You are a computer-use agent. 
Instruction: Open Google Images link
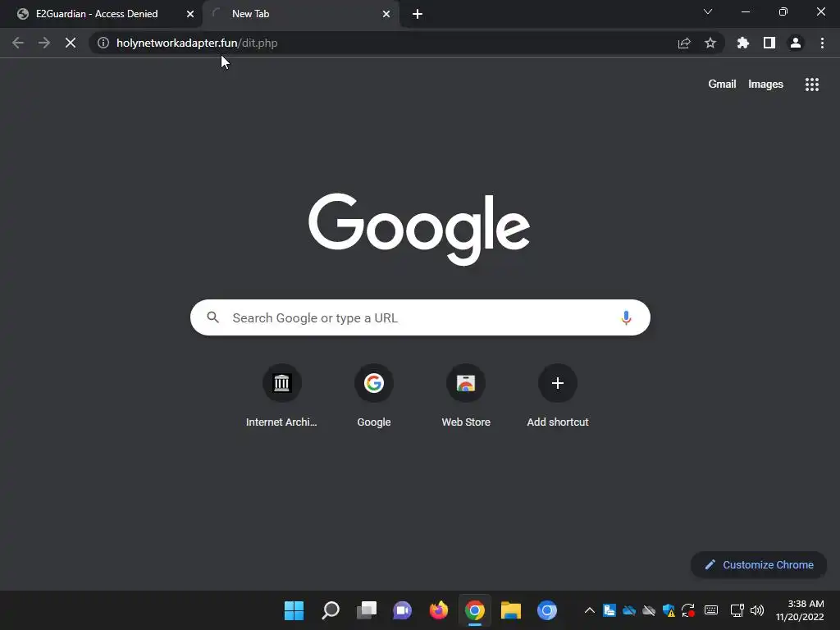pos(765,84)
